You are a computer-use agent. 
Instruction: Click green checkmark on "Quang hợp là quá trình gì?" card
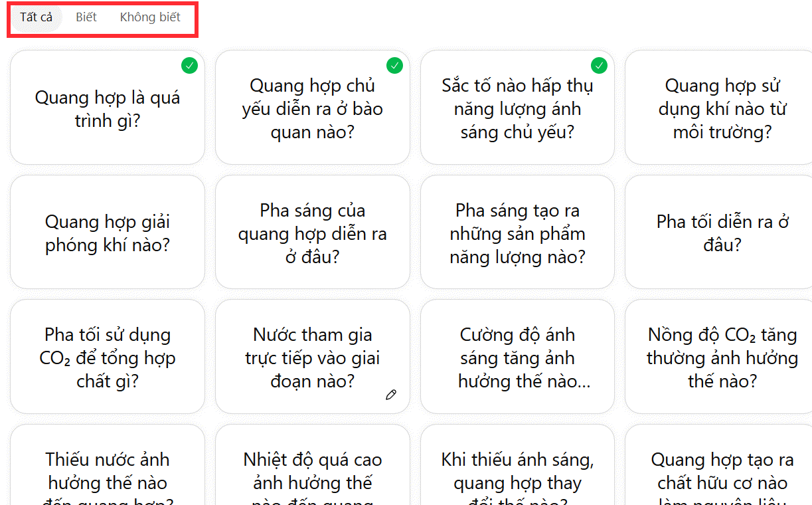189,65
